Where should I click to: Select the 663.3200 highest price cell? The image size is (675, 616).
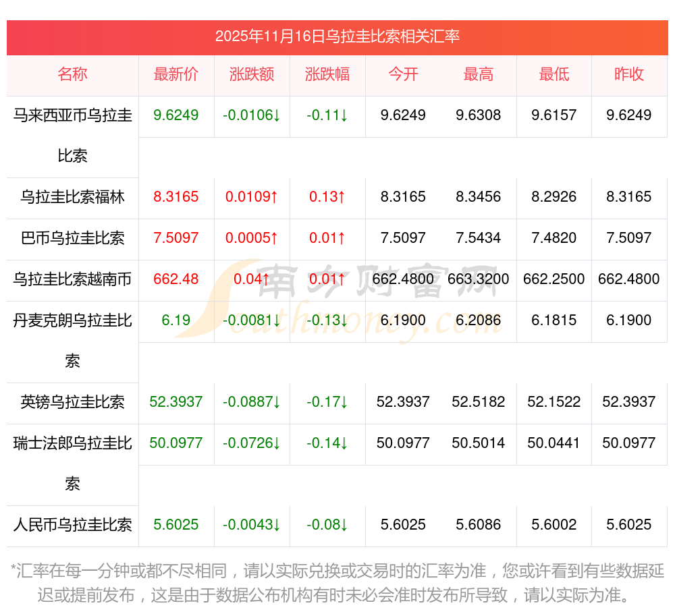(x=479, y=279)
